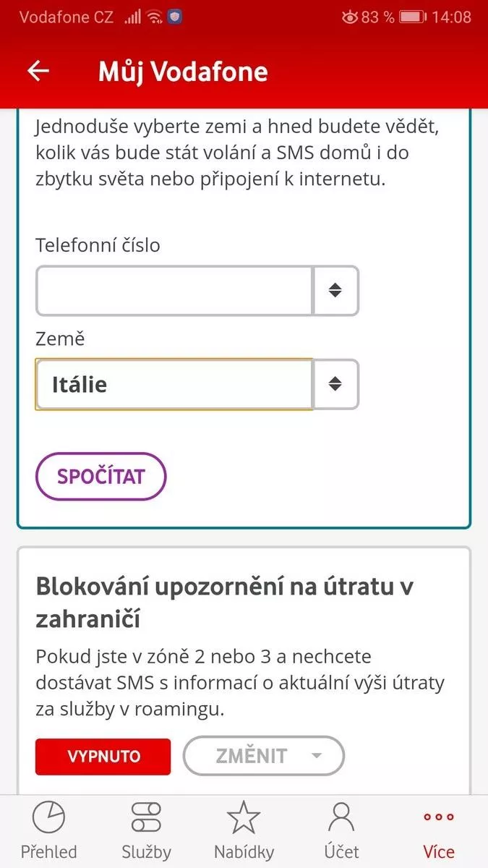The image size is (488, 868).
Task: Expand the Telefonní číslo dropdown arrows
Action: pos(335,291)
